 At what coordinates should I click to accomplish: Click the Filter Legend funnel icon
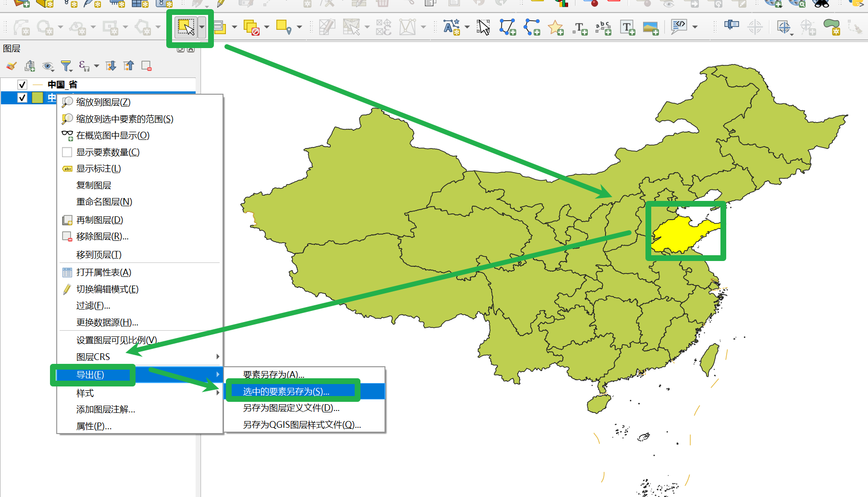66,66
